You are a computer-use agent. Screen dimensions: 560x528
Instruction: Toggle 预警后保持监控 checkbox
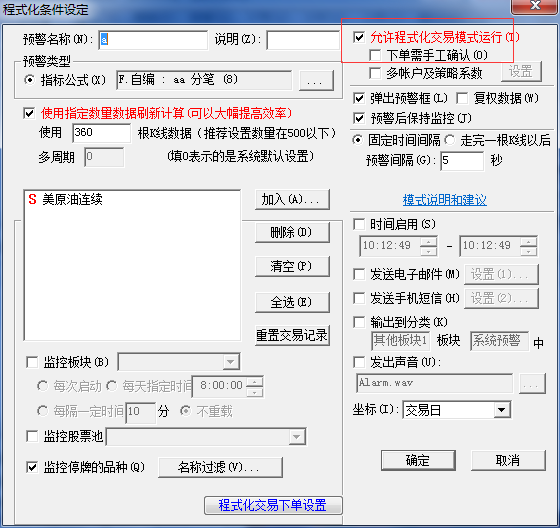(x=359, y=118)
